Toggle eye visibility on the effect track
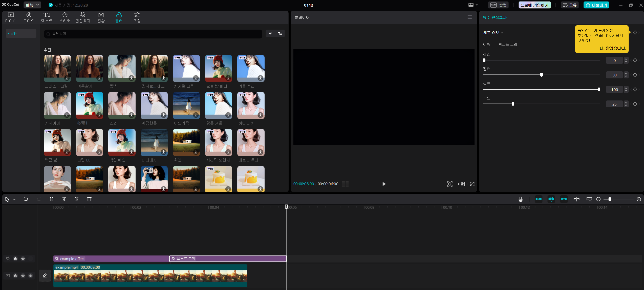Viewport: 644px width, 290px height. click(23, 259)
